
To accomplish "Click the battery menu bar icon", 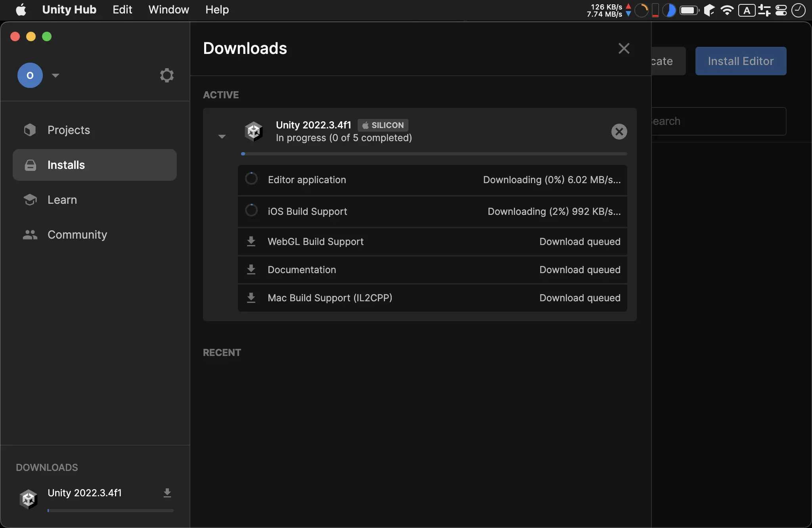I will tap(690, 10).
